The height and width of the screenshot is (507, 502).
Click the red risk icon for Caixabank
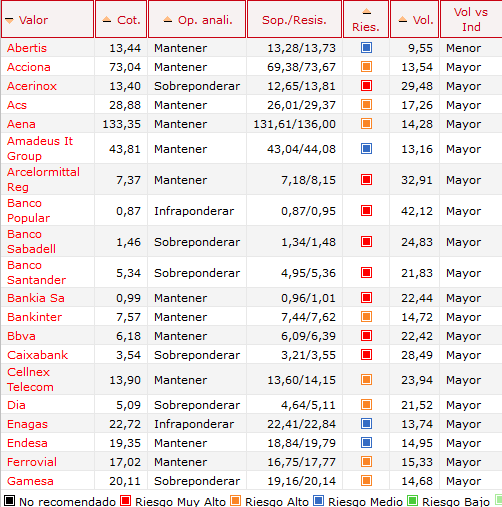pyautogui.click(x=366, y=355)
